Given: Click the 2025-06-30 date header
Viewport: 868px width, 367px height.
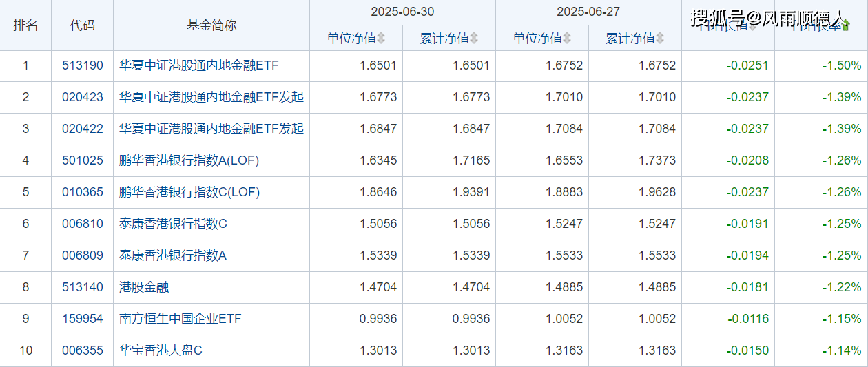Looking at the screenshot, I should coord(402,12).
